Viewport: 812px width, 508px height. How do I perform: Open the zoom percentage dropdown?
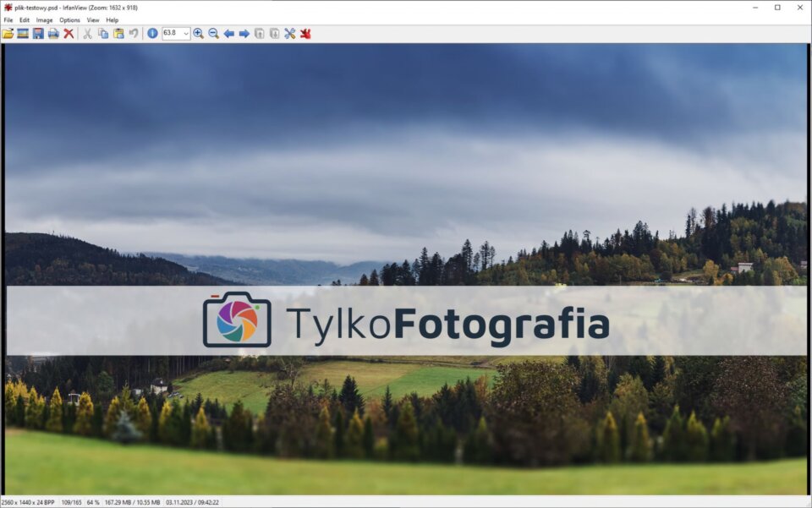(x=186, y=33)
